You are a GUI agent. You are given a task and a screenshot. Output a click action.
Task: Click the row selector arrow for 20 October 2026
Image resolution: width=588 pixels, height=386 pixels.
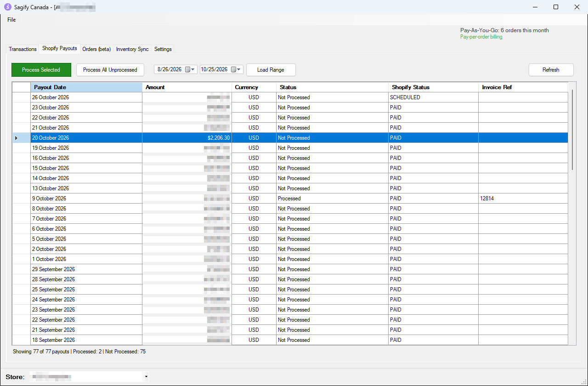21,138
